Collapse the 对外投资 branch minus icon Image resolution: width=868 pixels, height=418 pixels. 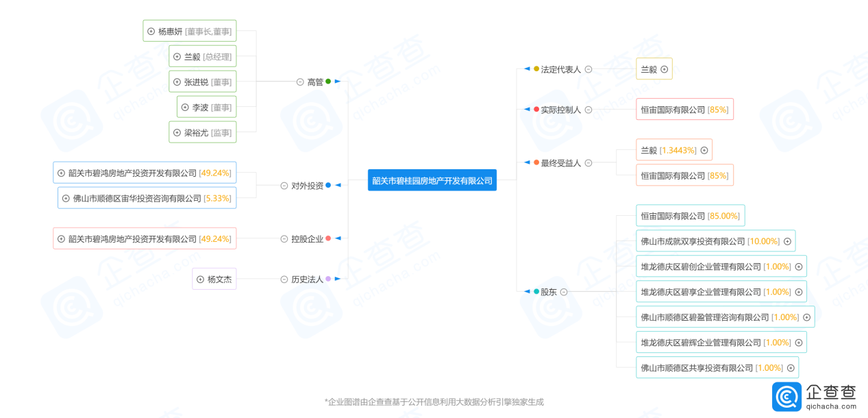coord(284,186)
